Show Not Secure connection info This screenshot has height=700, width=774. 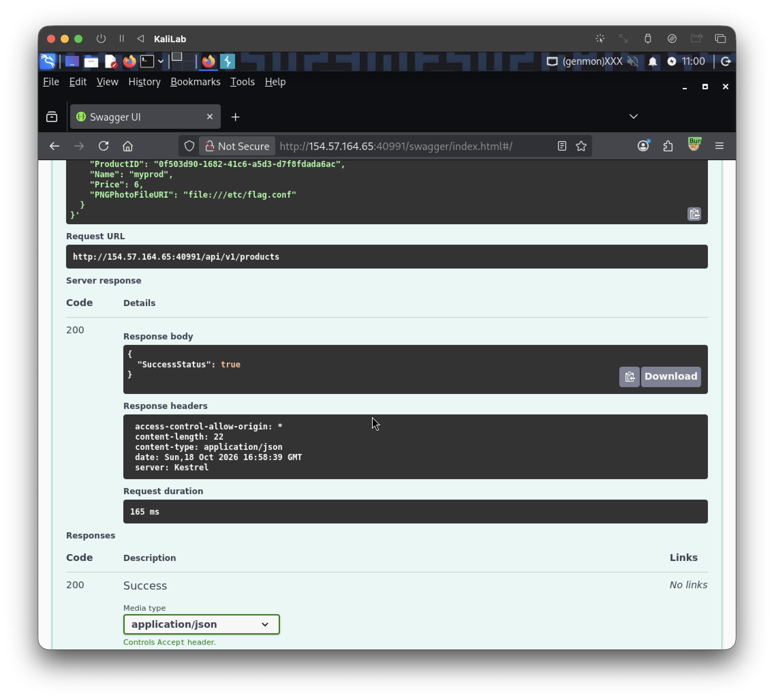coord(237,146)
